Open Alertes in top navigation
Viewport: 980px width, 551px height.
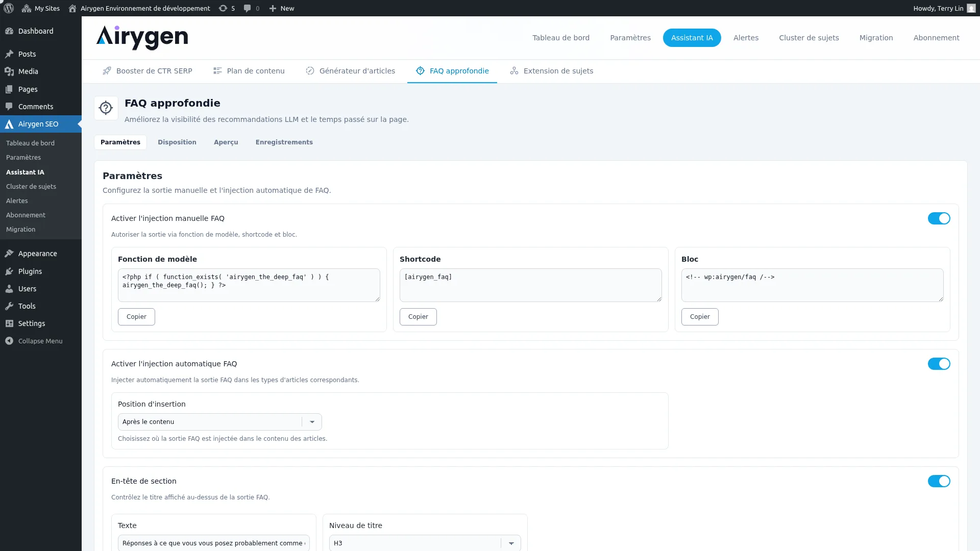point(746,38)
